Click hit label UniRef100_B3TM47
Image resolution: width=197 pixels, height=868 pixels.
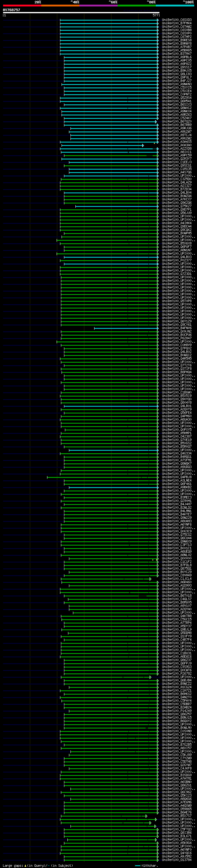tap(177, 54)
